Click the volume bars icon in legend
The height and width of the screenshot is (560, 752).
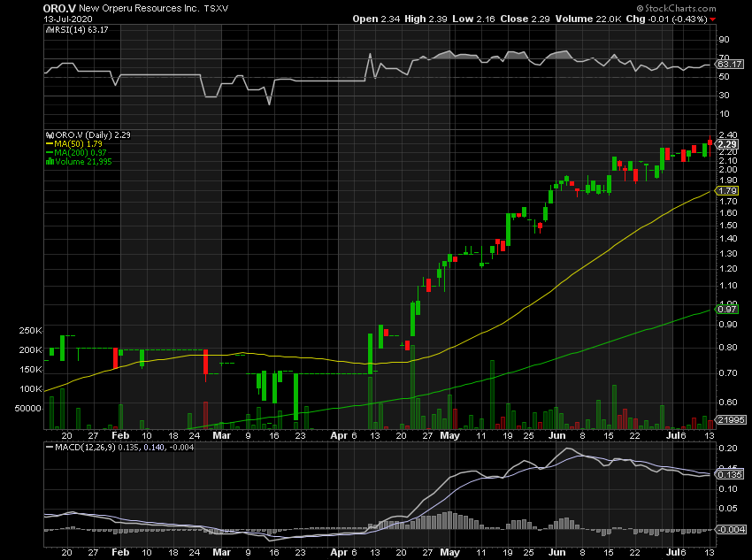click(50, 162)
